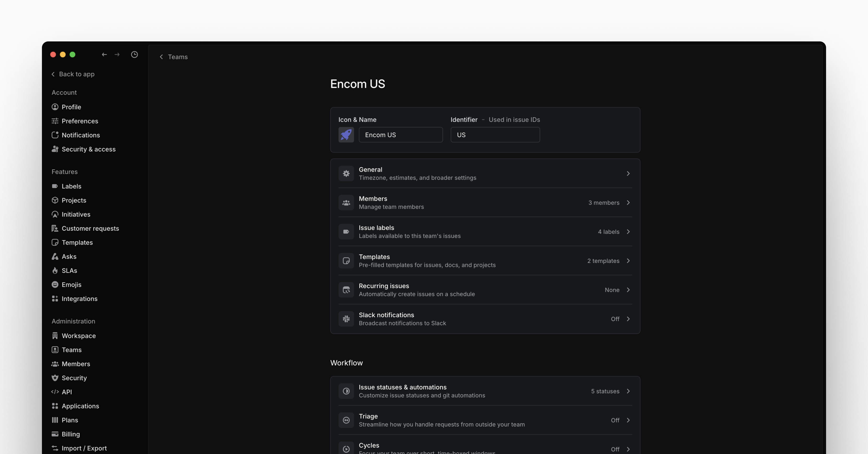Open the Slack notifications row title
Image resolution: width=868 pixels, height=454 pixels.
click(x=387, y=315)
